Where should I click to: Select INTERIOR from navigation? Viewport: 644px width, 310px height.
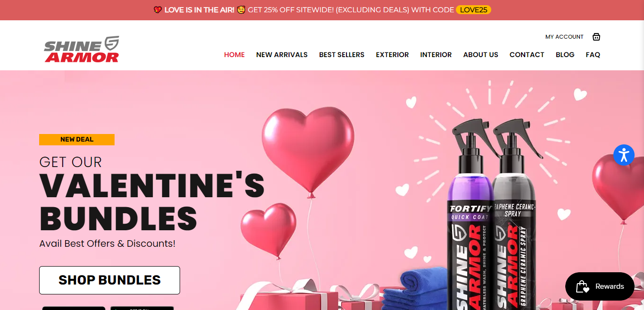click(x=436, y=55)
